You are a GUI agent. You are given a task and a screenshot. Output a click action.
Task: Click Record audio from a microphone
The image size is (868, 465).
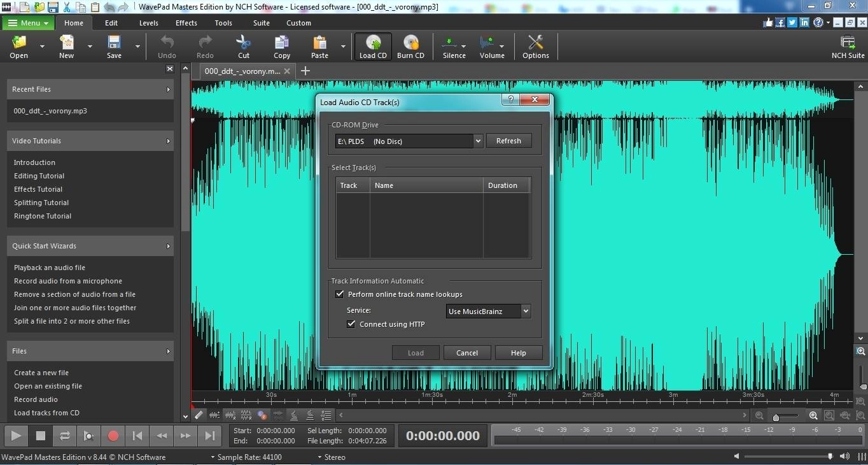[x=68, y=281]
